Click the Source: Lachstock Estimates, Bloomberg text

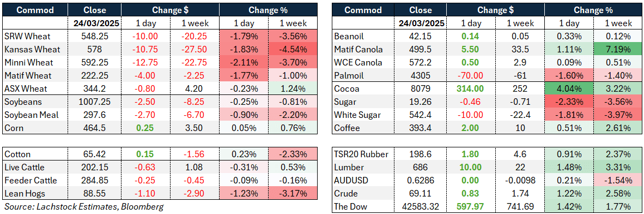(84, 206)
